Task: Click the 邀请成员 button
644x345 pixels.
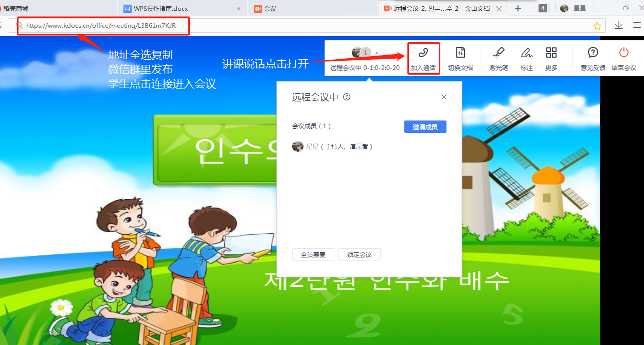Action: 425,127
